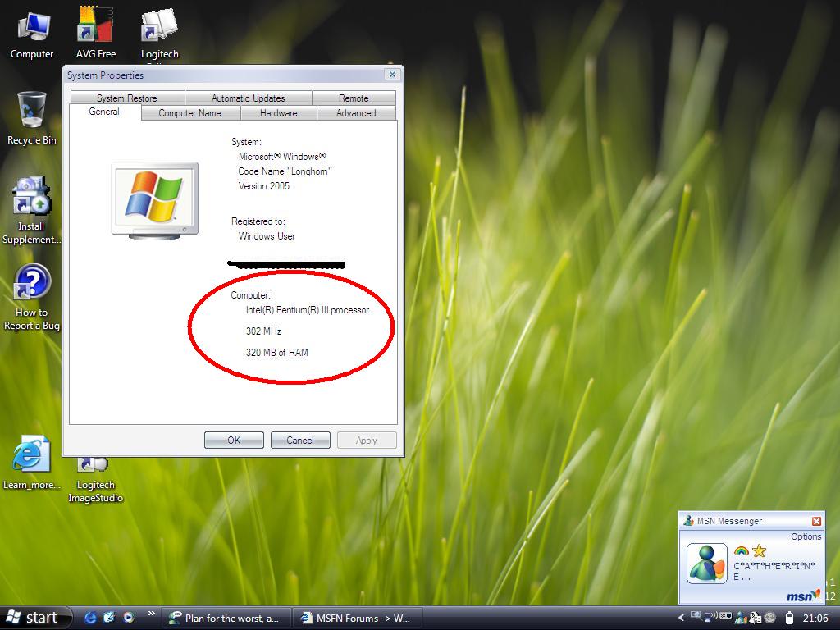Click the 'Microsoft Windows' system line
The image size is (840, 630).
pos(282,157)
